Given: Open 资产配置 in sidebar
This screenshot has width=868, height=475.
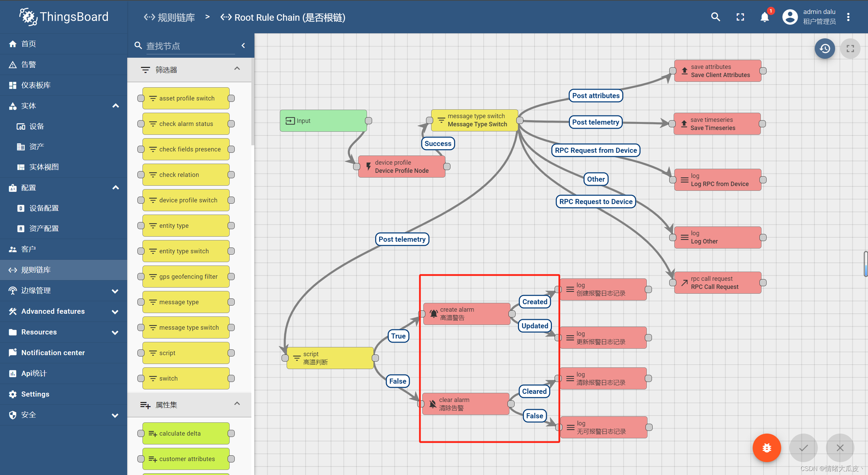Looking at the screenshot, I should (x=64, y=229).
